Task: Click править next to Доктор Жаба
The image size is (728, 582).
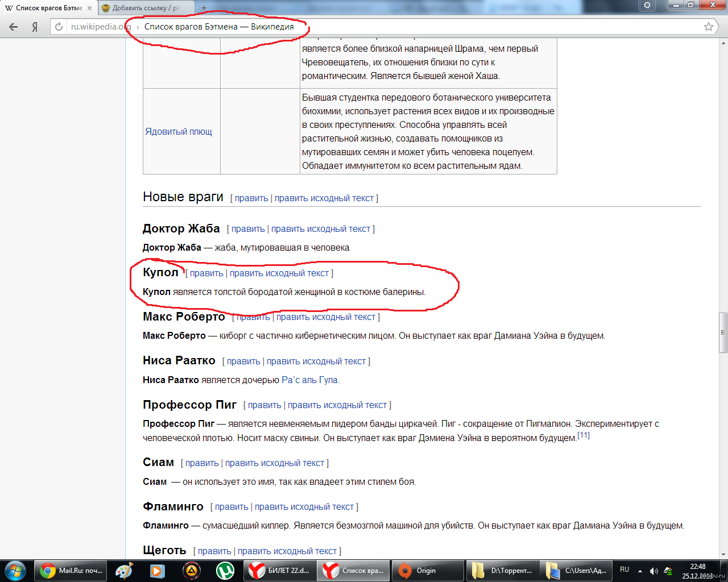Action: [248, 228]
